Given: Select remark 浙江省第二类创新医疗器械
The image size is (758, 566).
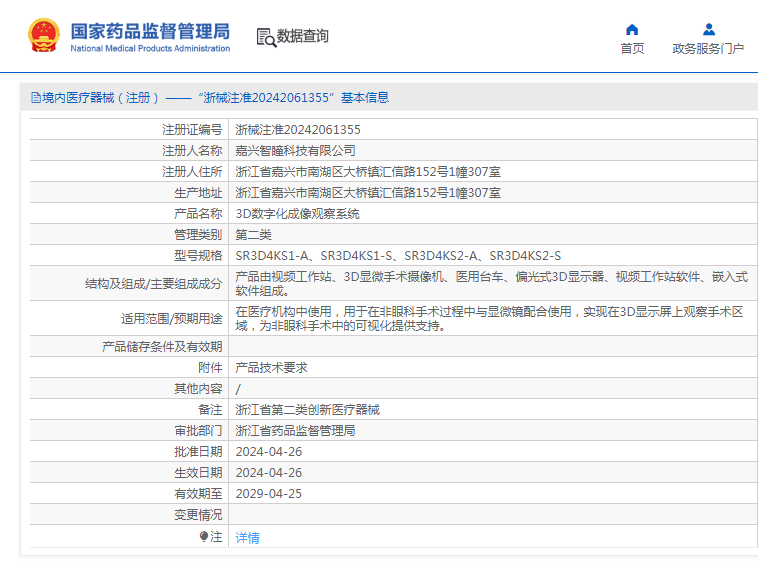Looking at the screenshot, I should (x=307, y=410).
